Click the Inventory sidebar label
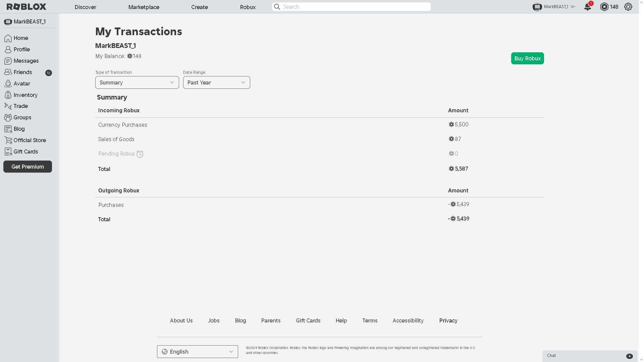Image resolution: width=644 pixels, height=362 pixels. (25, 95)
